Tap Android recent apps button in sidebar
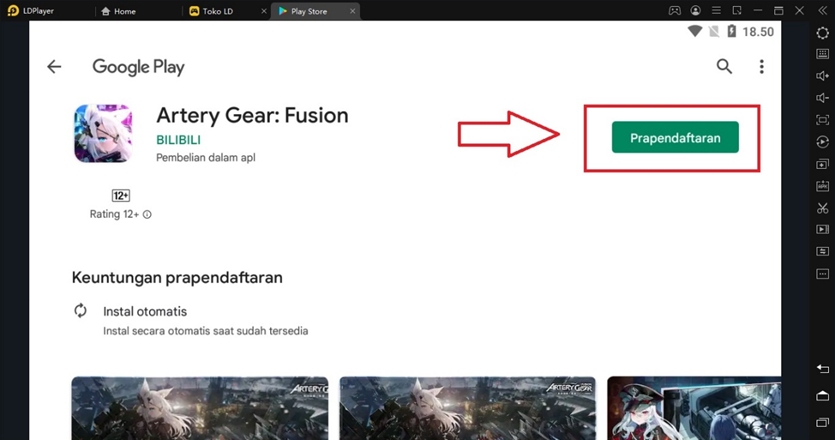835x440 pixels. tap(822, 422)
